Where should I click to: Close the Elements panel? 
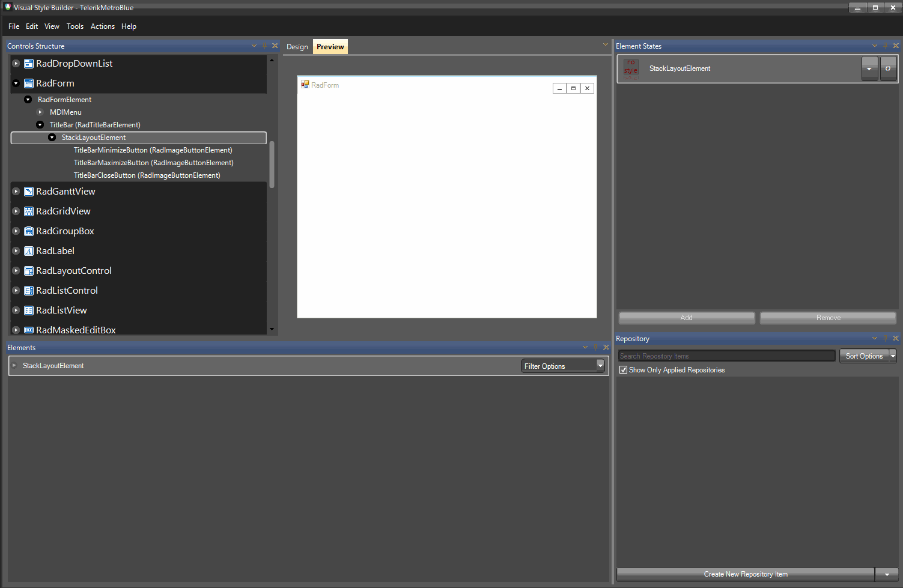(606, 347)
